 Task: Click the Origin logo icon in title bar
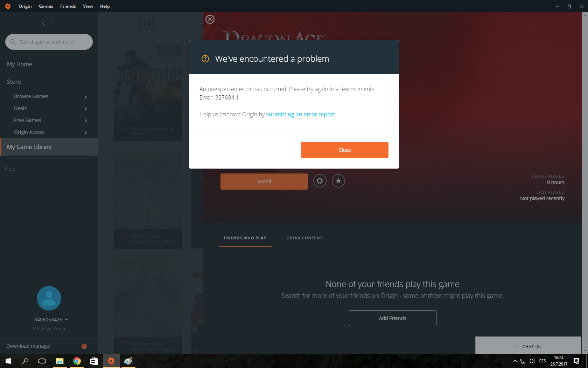pyautogui.click(x=8, y=6)
